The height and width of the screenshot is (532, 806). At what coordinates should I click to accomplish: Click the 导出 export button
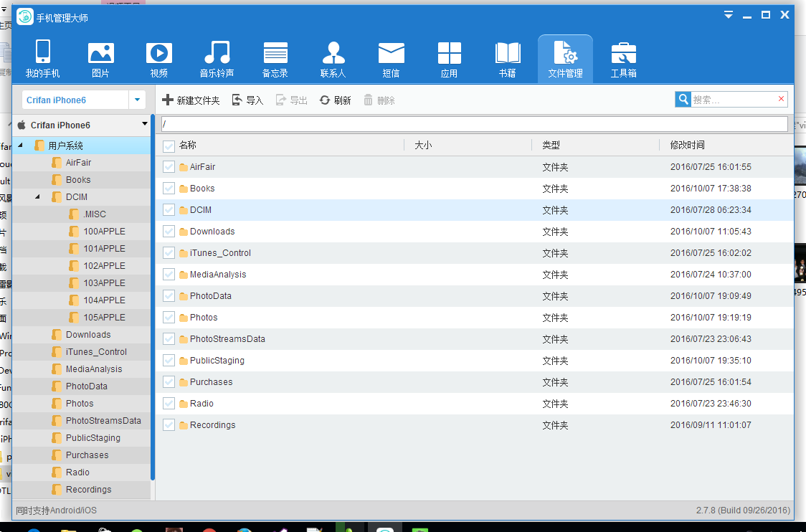(291, 100)
